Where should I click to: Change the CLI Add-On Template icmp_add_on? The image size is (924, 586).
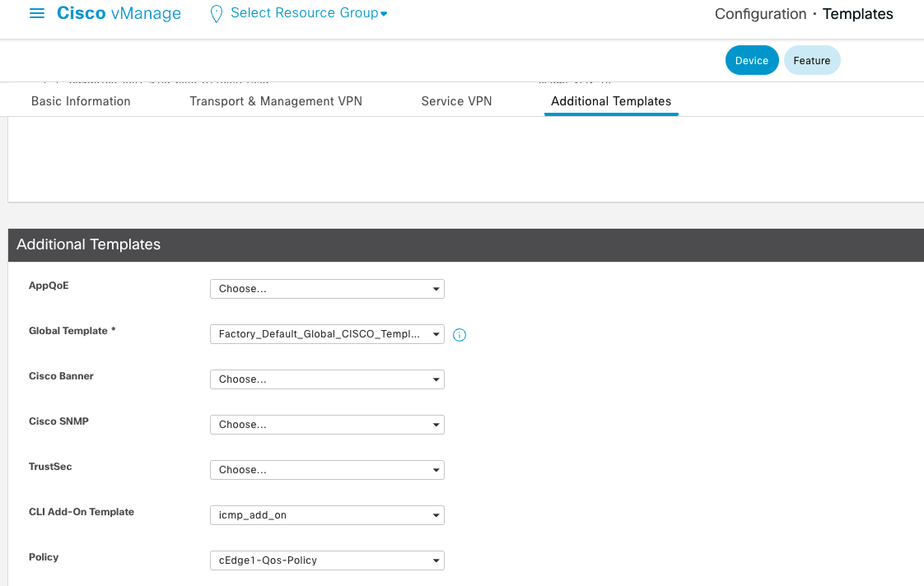327,515
